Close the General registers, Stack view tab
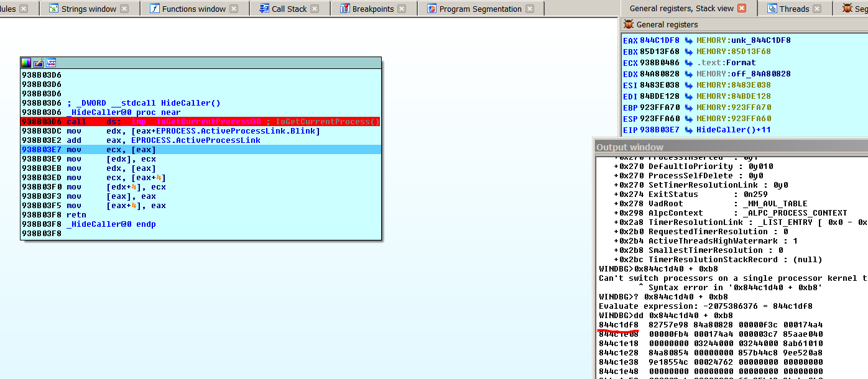The image size is (868, 379). click(x=741, y=9)
